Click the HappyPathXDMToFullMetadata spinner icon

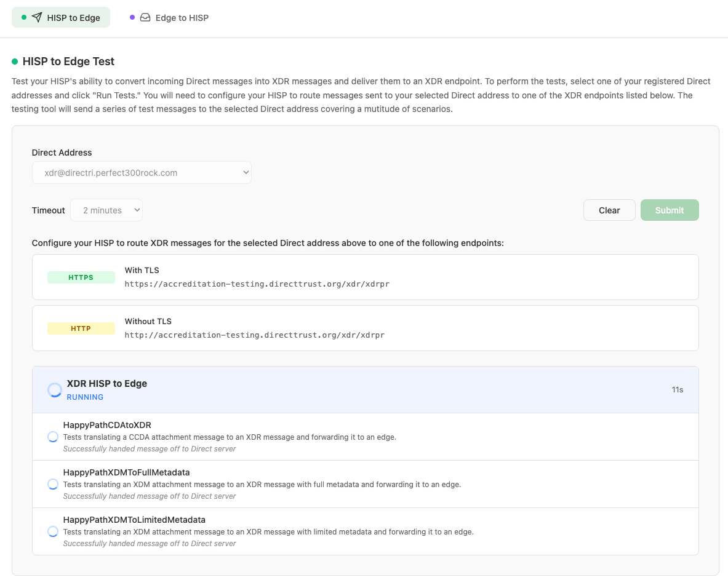pos(53,484)
